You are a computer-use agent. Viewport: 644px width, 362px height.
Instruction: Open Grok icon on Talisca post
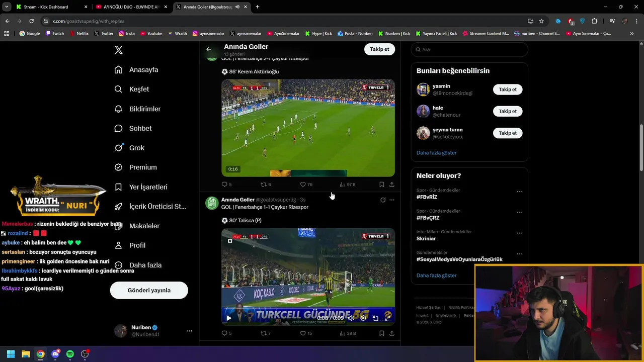click(383, 200)
